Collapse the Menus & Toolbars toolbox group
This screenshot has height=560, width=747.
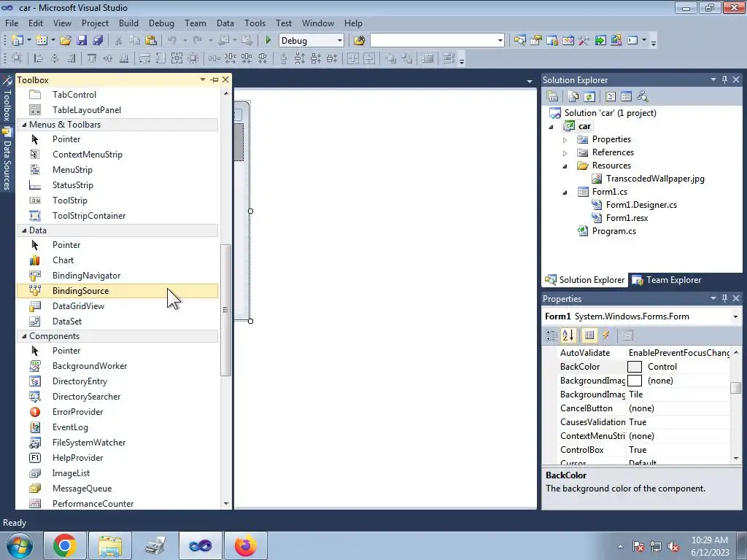point(24,125)
